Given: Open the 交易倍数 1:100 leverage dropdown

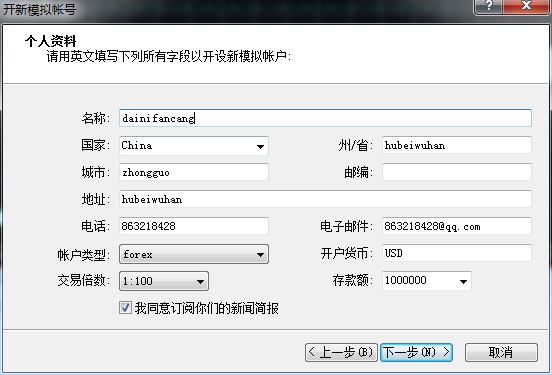Looking at the screenshot, I should [164, 281].
